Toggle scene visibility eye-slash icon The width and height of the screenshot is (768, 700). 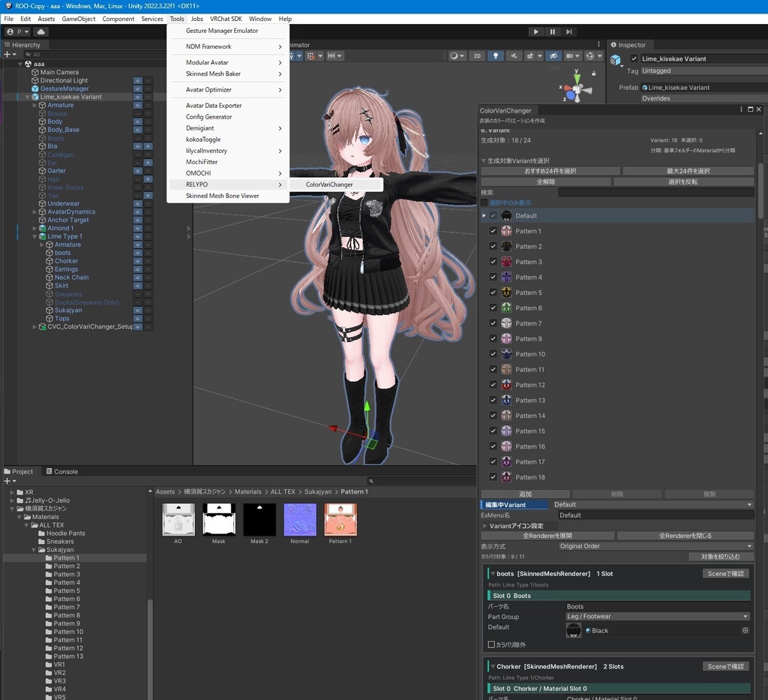[x=553, y=56]
